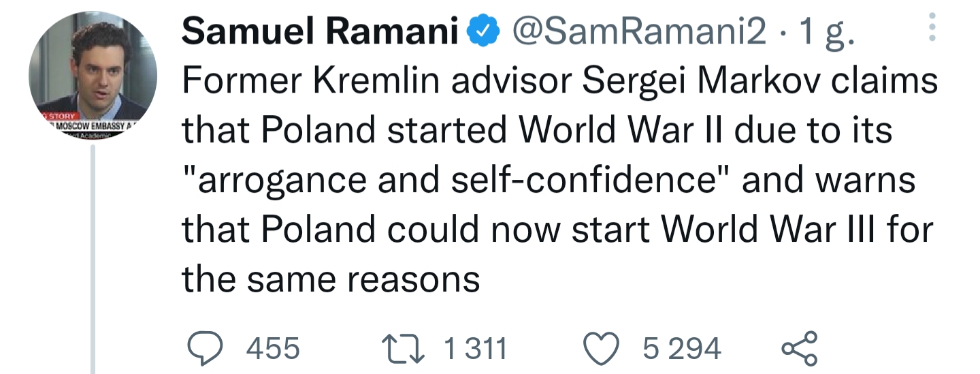Click the 455 replies count
Screen dimensions: 980x374
pos(272,349)
